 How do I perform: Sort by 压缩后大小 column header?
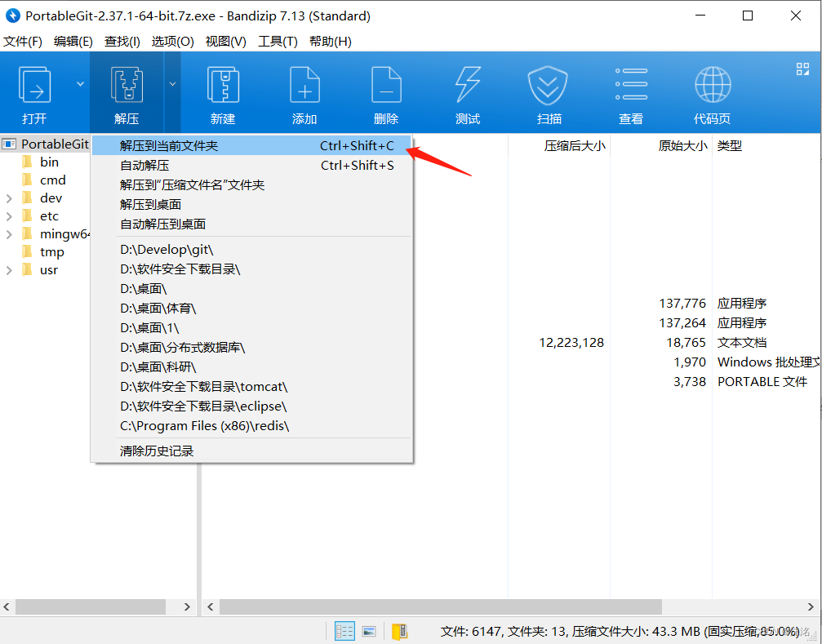575,145
